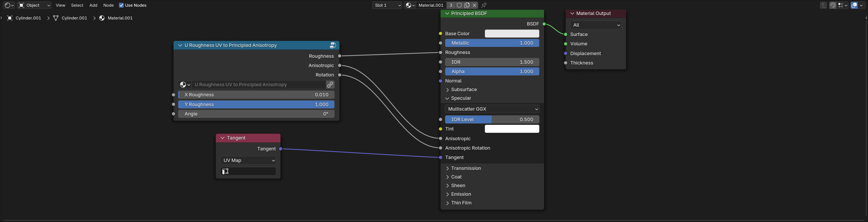Open the overlays options dropdown arrow

(861, 5)
